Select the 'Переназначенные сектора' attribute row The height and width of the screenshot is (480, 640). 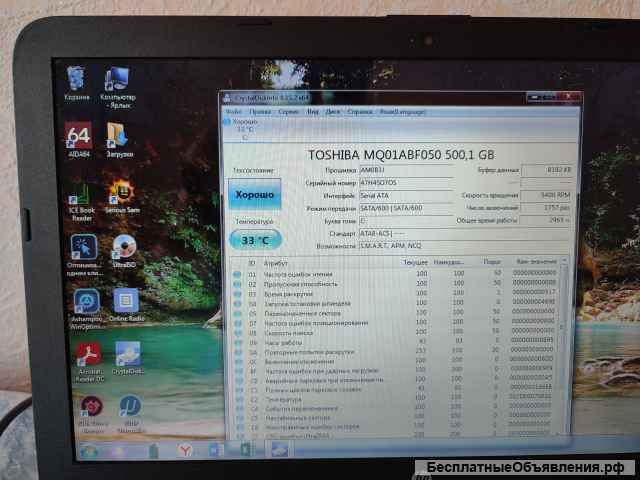[x=396, y=313]
